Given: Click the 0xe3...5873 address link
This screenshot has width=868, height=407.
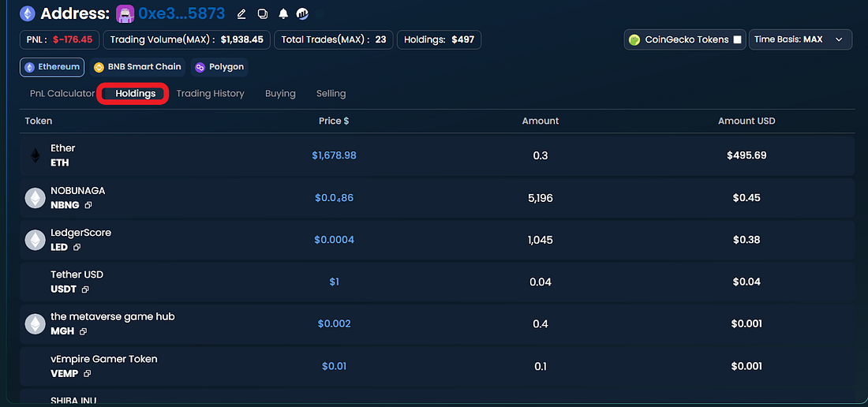Looking at the screenshot, I should (x=181, y=14).
